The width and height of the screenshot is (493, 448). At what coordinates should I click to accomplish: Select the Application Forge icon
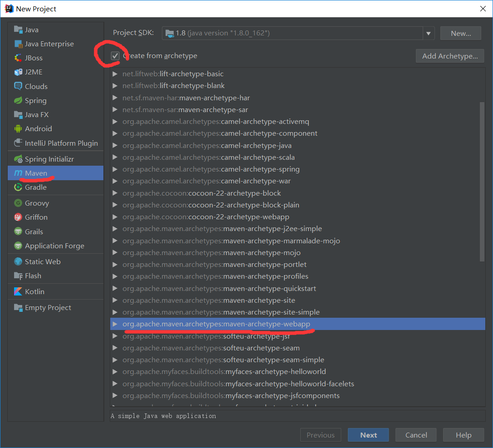pyautogui.click(x=18, y=246)
